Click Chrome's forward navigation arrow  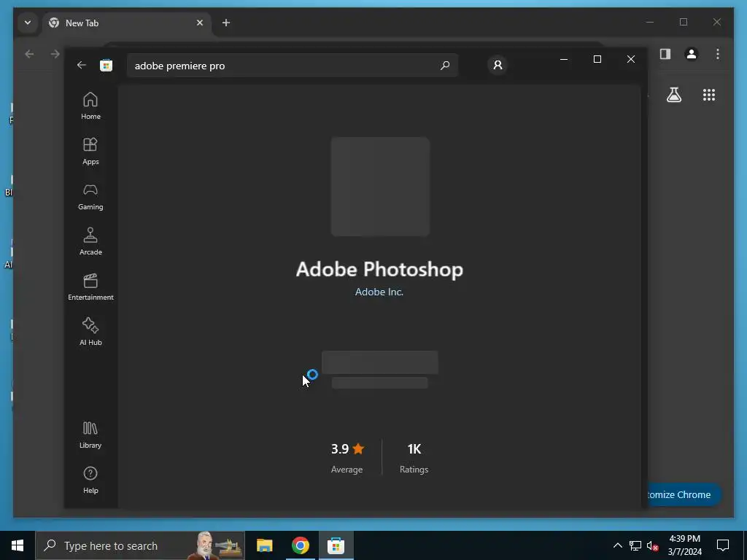pos(55,54)
